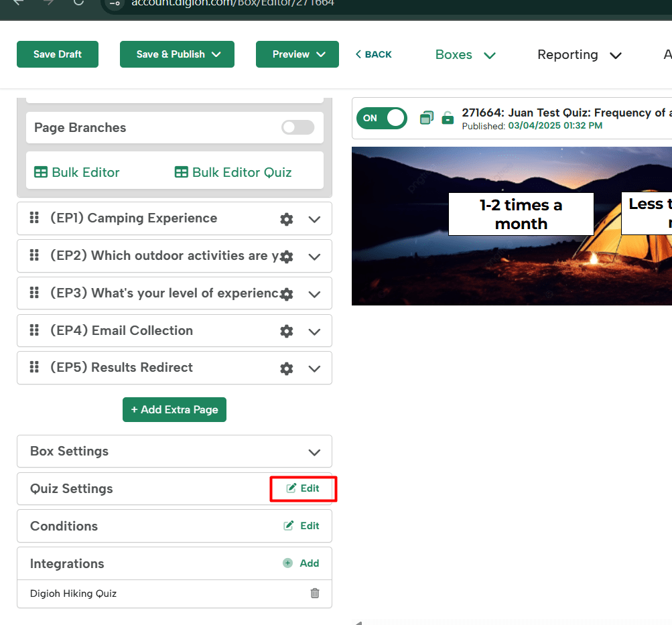This screenshot has width=672, height=625.
Task: Click the 'Conditions' section label
Action: [64, 526]
